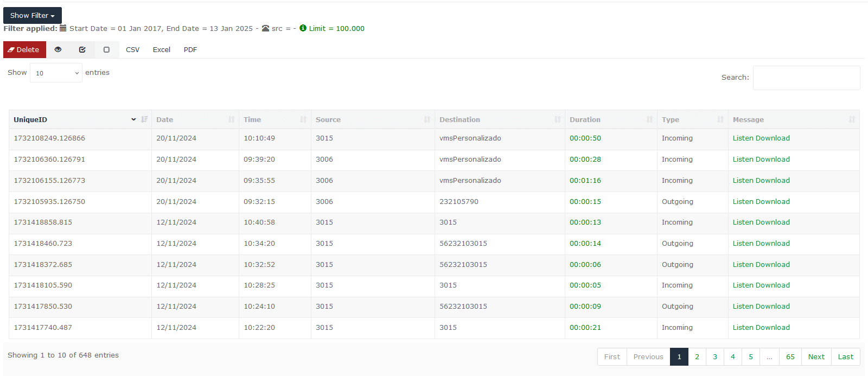868x376 pixels.
Task: Sort table by the Time column arrows
Action: (303, 119)
